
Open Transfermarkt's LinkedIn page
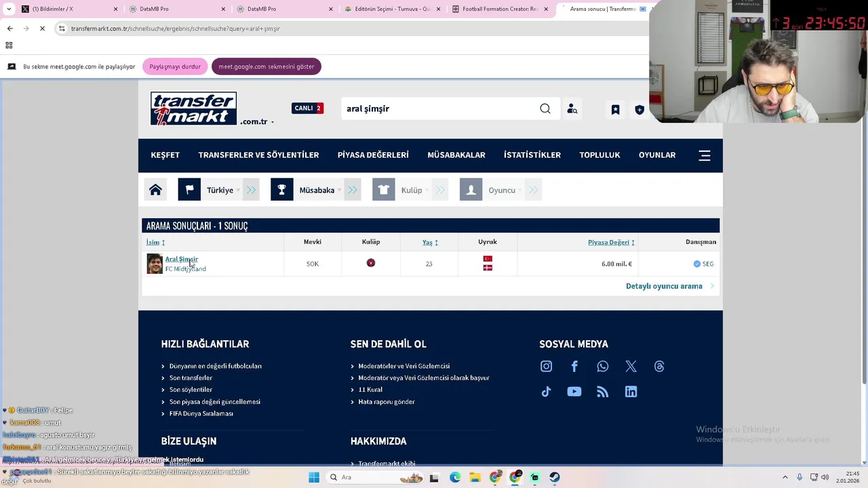tap(631, 392)
